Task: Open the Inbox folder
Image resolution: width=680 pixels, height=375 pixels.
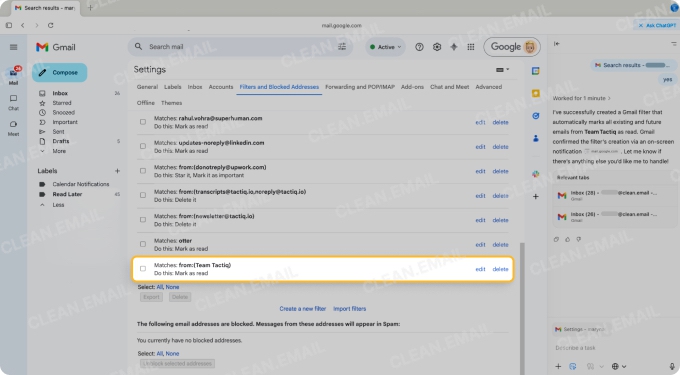Action: pyautogui.click(x=60, y=93)
